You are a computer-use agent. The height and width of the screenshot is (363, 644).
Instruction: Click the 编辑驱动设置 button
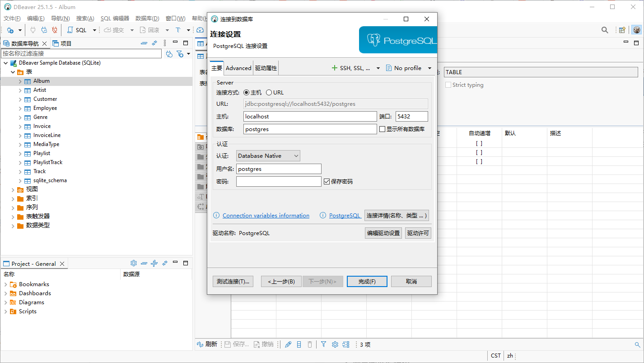383,233
